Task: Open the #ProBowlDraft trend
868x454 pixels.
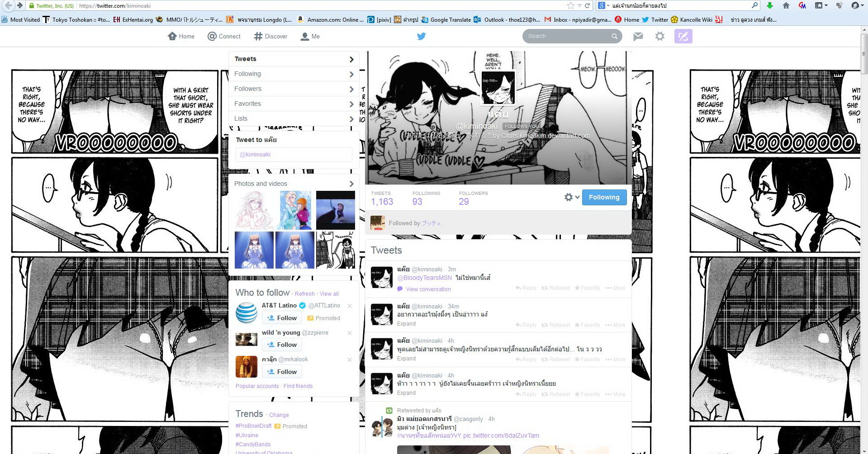Action: tap(253, 426)
